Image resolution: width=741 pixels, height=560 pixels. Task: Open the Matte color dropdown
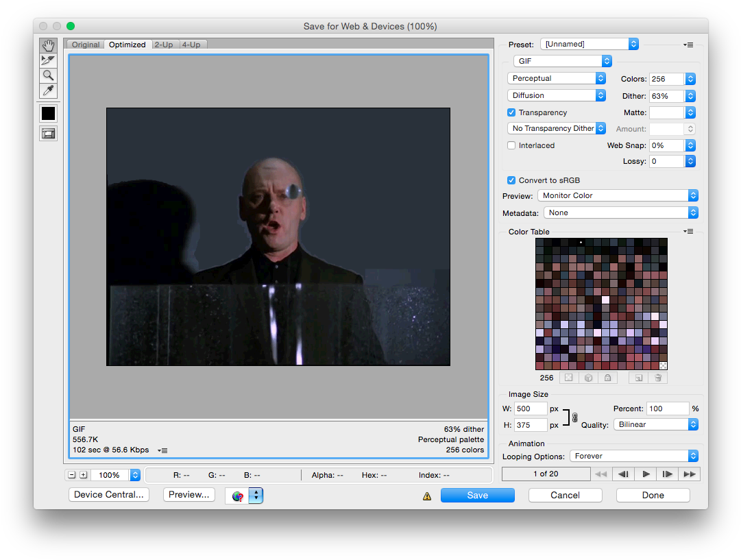point(690,112)
